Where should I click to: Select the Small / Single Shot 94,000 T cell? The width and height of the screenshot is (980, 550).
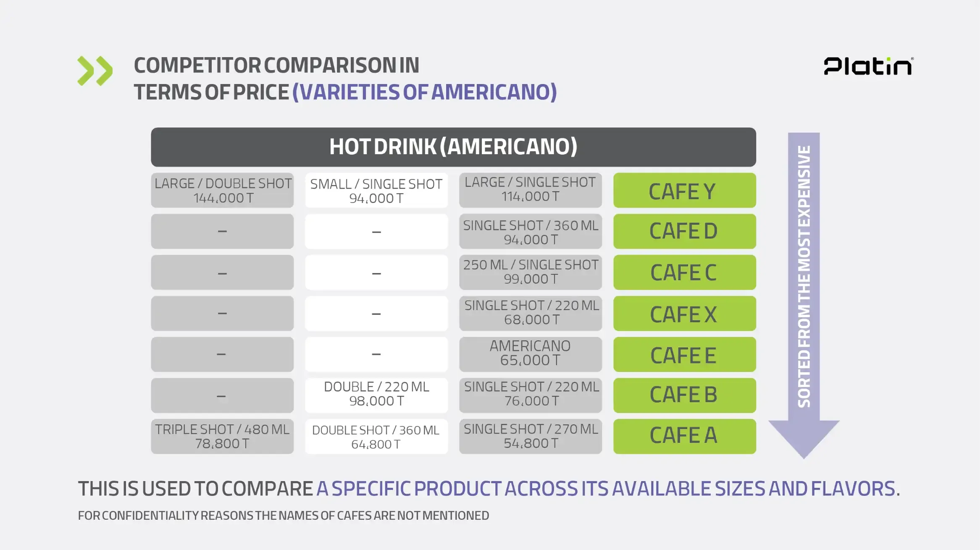[376, 191]
